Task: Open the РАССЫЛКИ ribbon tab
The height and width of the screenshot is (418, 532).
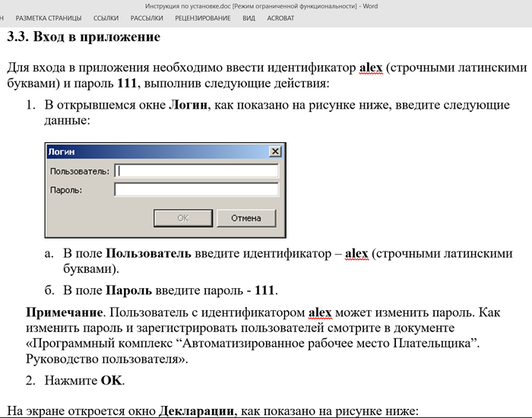Action: (147, 18)
